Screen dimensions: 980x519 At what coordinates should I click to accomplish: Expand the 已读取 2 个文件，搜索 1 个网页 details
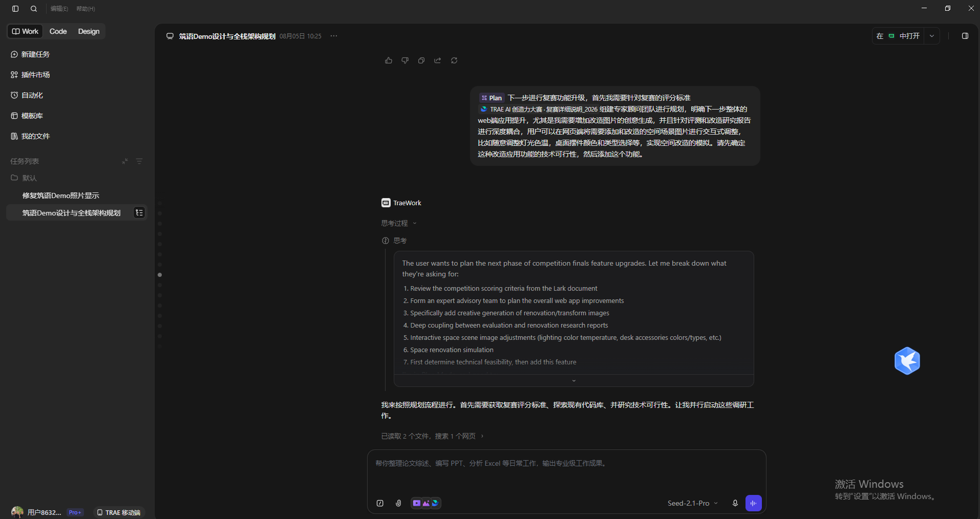(432, 436)
